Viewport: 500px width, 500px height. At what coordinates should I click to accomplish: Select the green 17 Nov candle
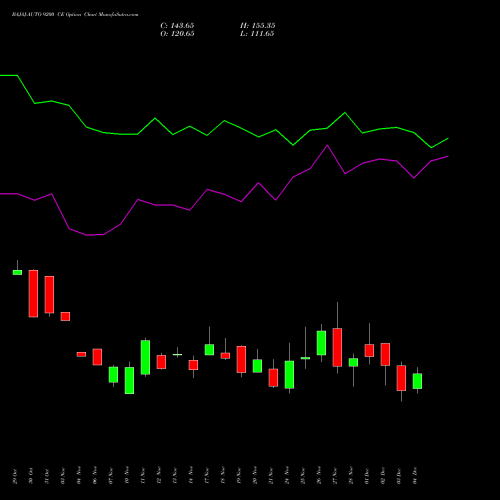point(209,349)
